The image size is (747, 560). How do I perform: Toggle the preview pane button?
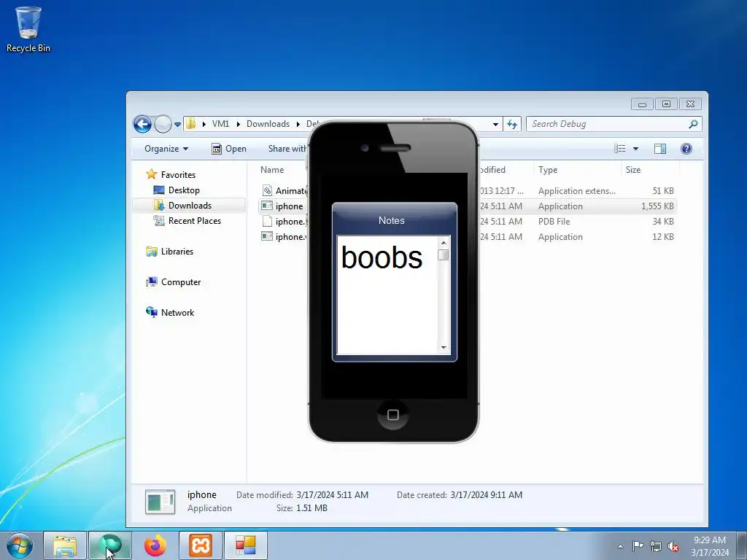point(659,149)
